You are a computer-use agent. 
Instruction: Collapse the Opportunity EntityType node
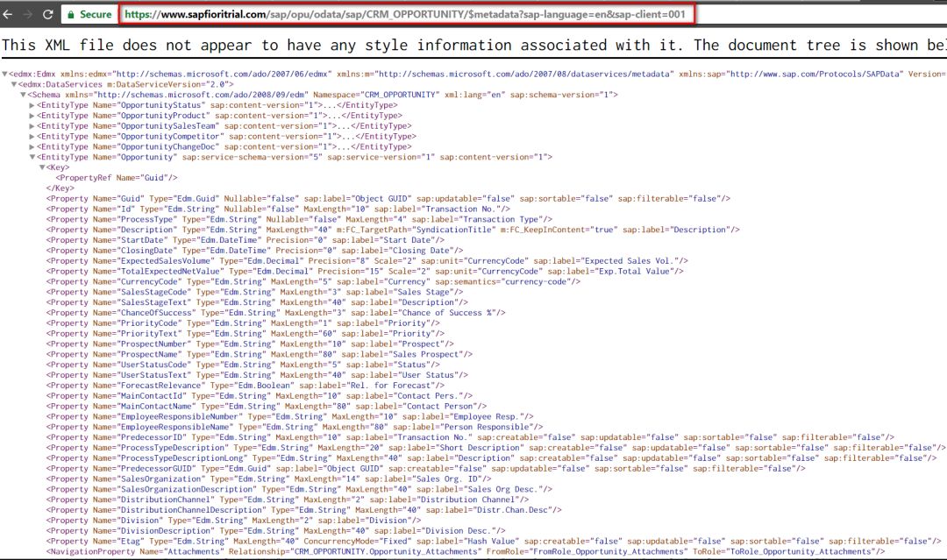[x=32, y=157]
